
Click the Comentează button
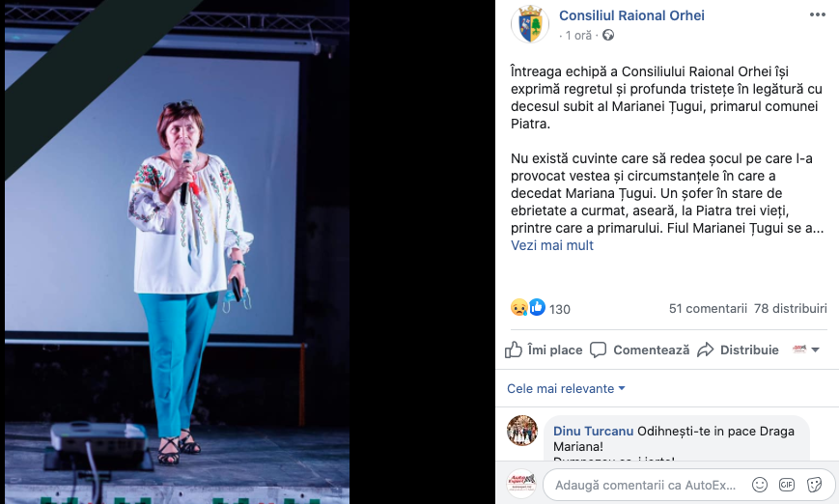[639, 350]
